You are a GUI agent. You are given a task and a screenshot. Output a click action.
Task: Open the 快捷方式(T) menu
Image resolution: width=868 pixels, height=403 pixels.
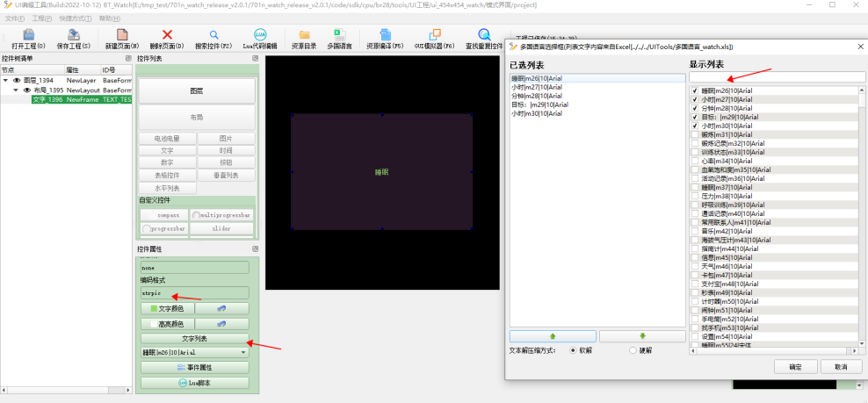tap(76, 18)
